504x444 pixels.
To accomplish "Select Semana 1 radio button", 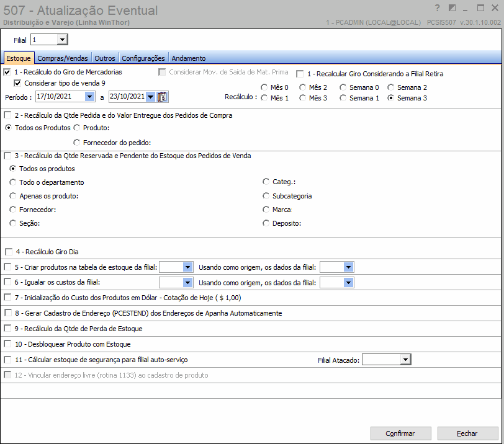I will point(343,98).
